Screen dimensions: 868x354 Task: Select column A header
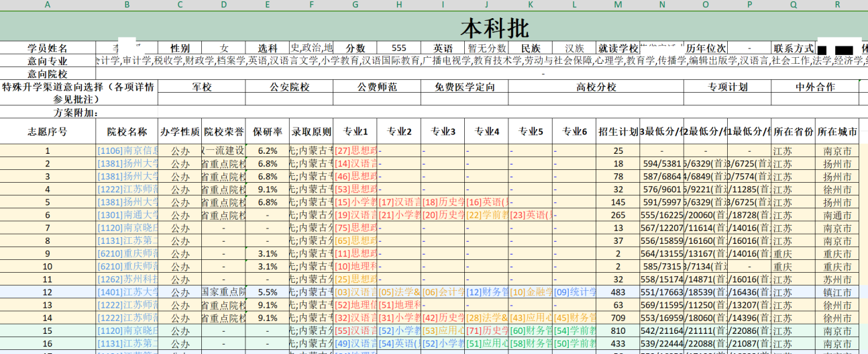coord(47,5)
